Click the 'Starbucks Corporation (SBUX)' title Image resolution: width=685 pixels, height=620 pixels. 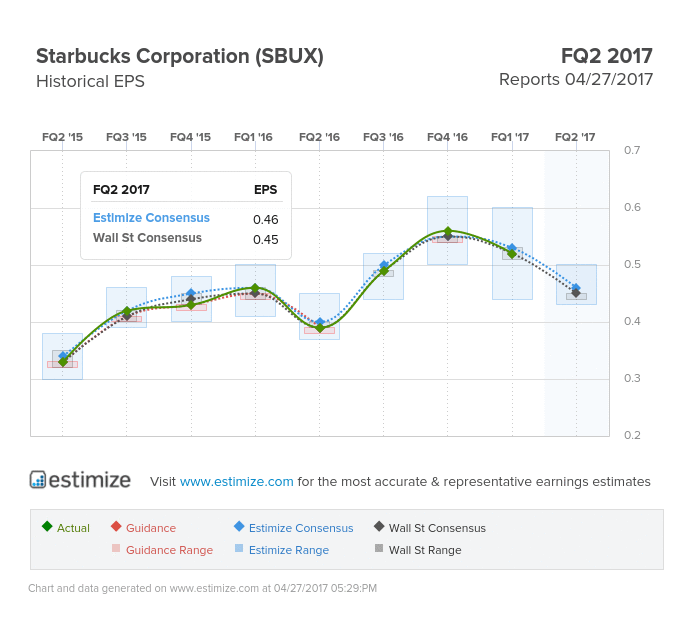pyautogui.click(x=180, y=56)
